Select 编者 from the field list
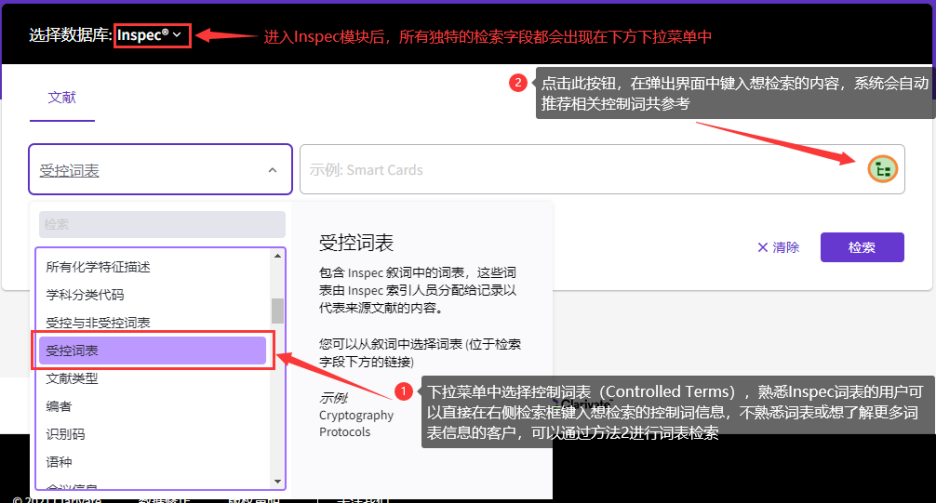Screen dimensions: 936x504 [x=58, y=406]
